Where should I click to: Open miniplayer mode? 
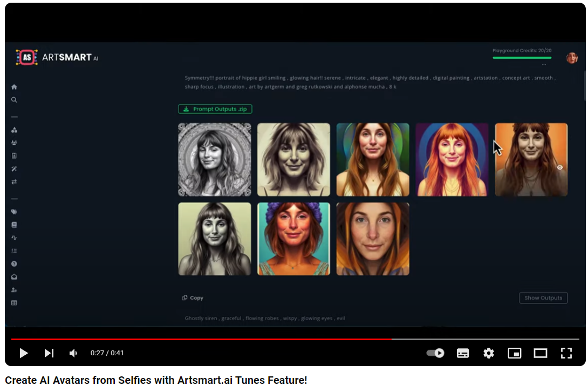515,353
